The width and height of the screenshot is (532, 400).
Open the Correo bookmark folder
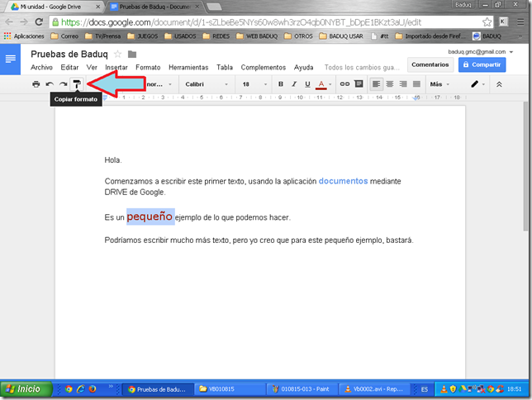64,36
